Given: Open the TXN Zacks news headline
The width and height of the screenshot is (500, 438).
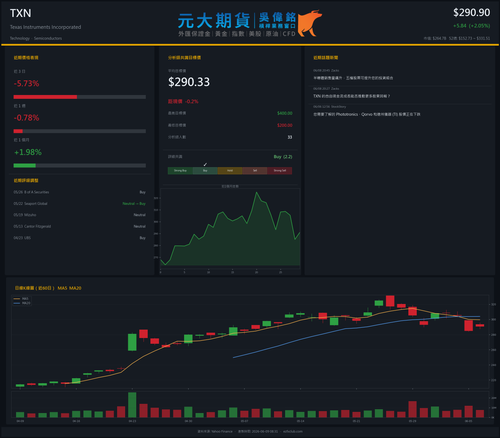Looking at the screenshot, I should click(351, 96).
